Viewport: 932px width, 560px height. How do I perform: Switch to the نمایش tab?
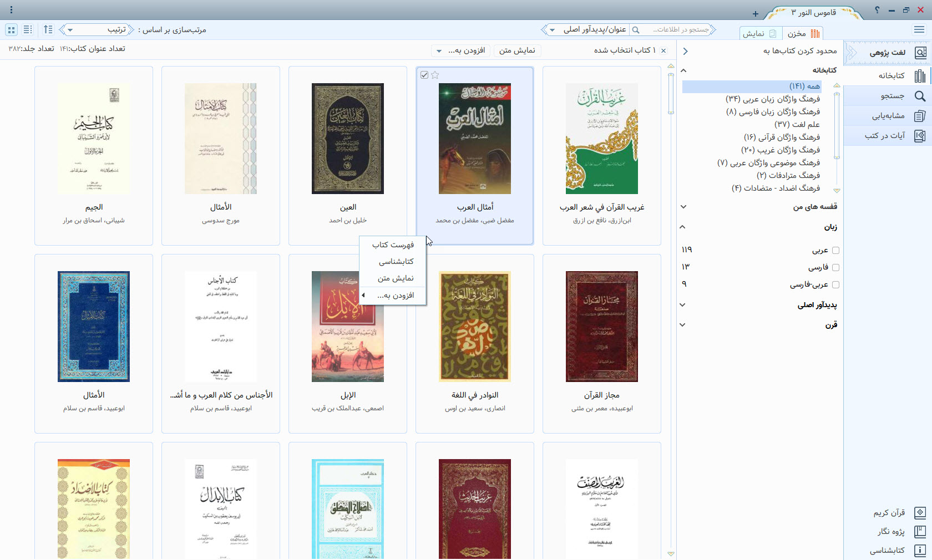761,33
